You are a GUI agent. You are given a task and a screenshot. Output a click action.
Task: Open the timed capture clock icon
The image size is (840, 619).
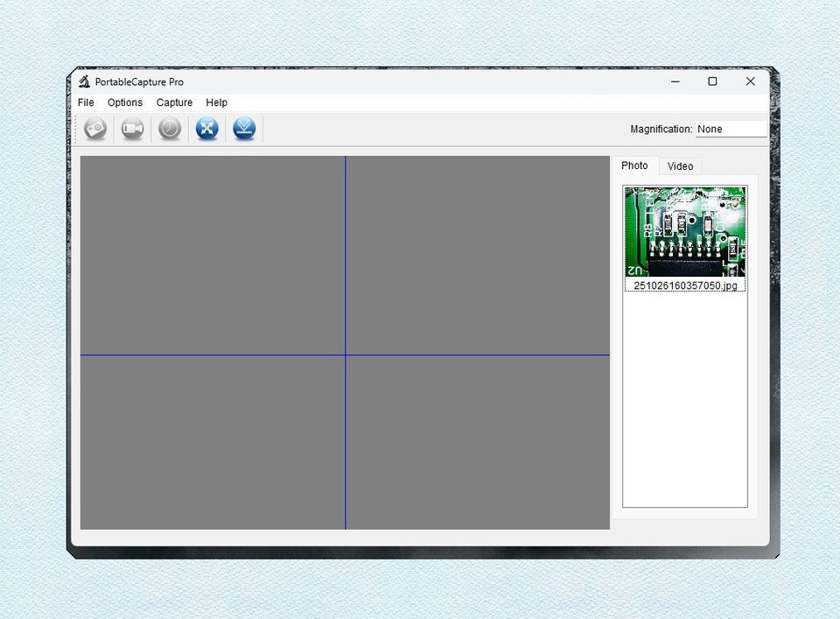170,129
